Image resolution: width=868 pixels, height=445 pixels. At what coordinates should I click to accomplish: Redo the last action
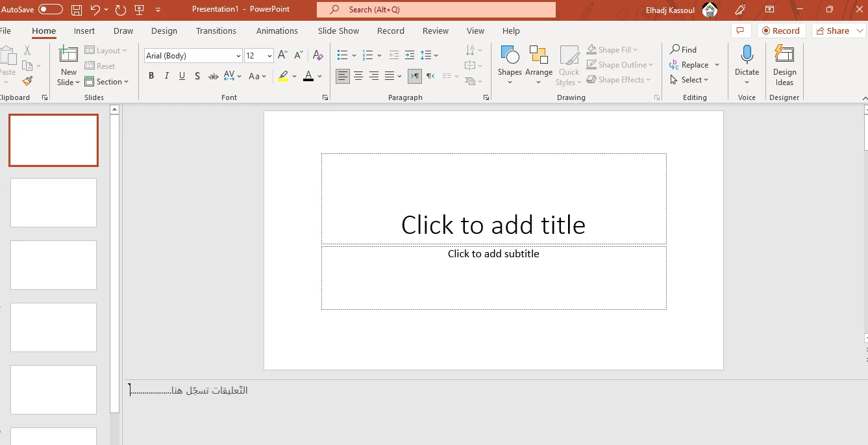[x=120, y=10]
